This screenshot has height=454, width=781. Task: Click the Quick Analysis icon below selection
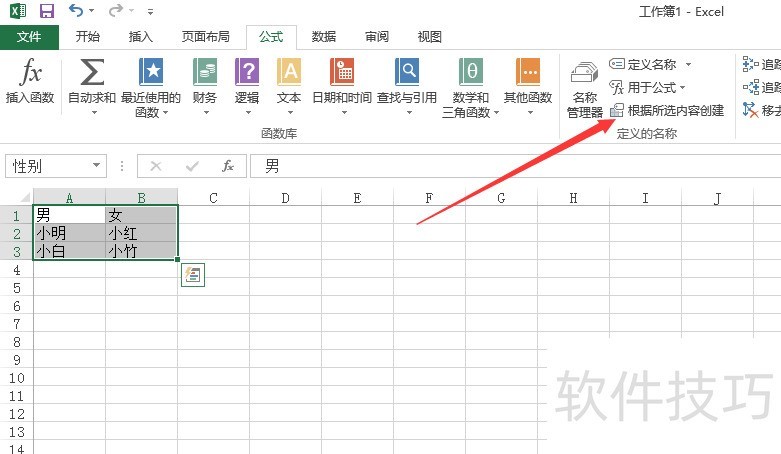point(193,275)
